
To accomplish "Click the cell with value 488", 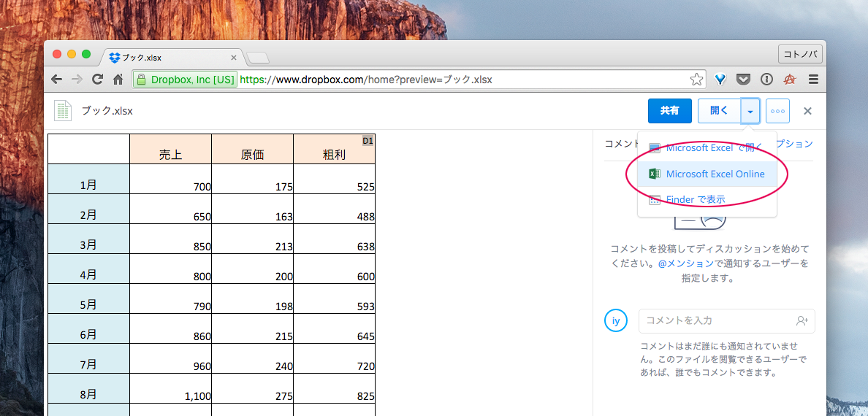I will tap(335, 209).
